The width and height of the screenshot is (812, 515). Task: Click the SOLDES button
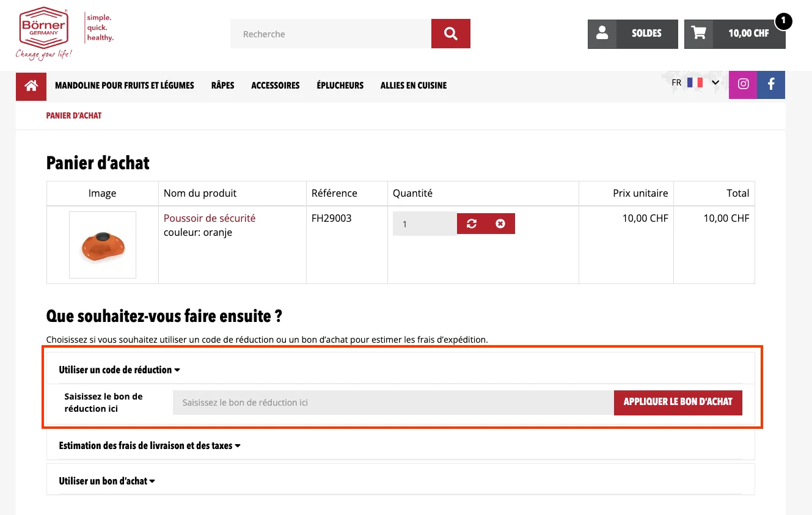pos(646,34)
